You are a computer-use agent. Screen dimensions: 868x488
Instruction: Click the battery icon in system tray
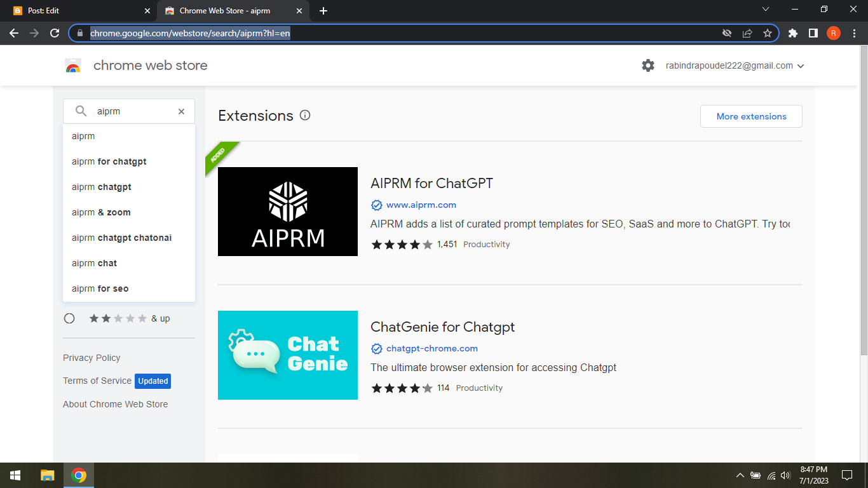pos(756,475)
